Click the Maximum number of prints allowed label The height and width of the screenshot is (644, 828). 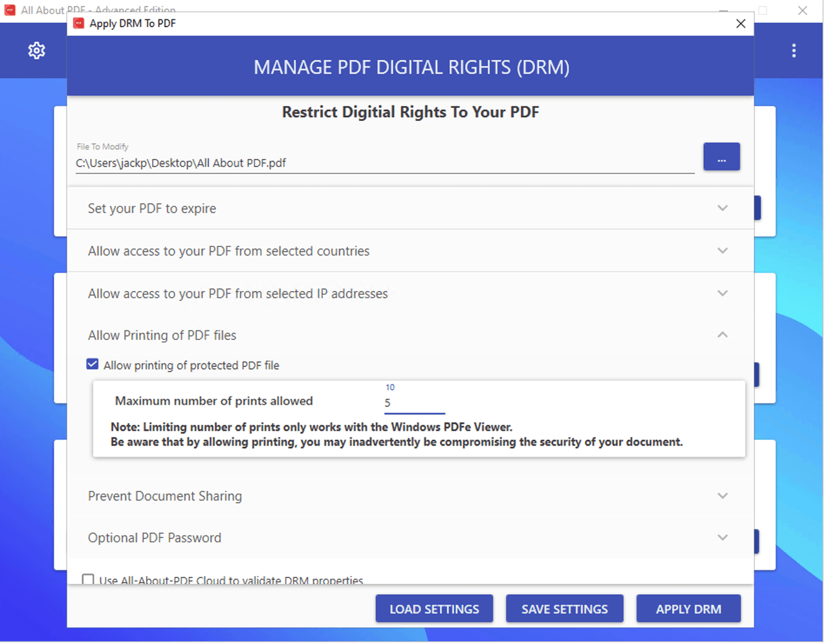pos(214,401)
